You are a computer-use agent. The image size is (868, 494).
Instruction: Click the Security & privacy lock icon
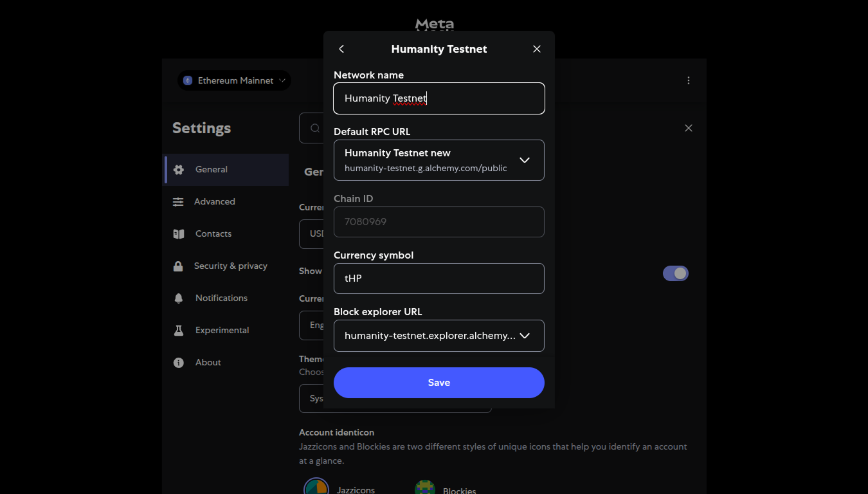click(178, 266)
